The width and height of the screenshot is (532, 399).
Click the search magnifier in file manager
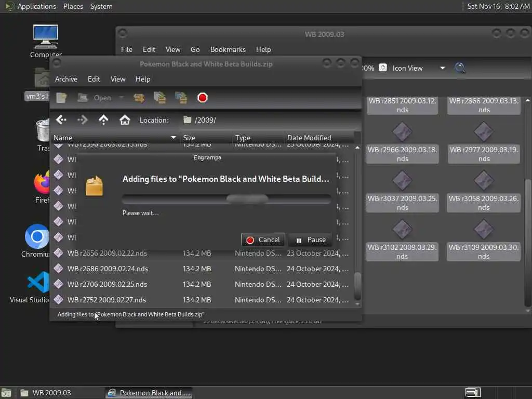[x=460, y=68]
